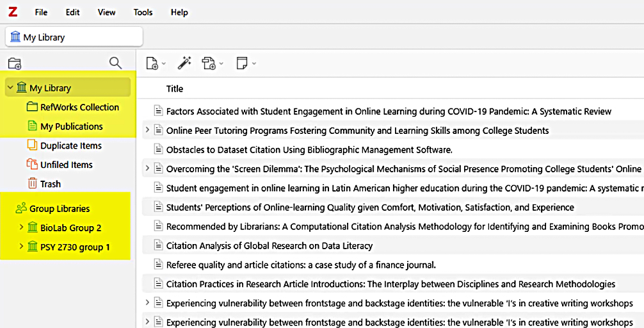The height and width of the screenshot is (328, 644).
Task: Sort items by Title column header
Action: pos(175,88)
